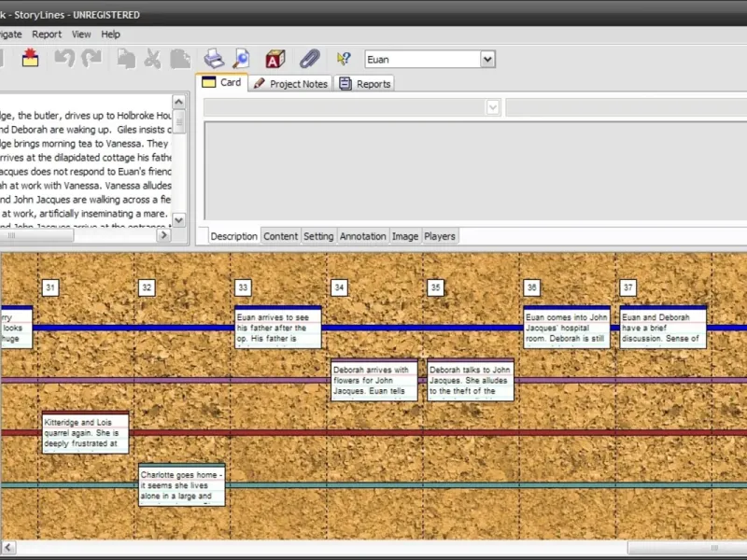Click the red letter A block icon

point(275,59)
